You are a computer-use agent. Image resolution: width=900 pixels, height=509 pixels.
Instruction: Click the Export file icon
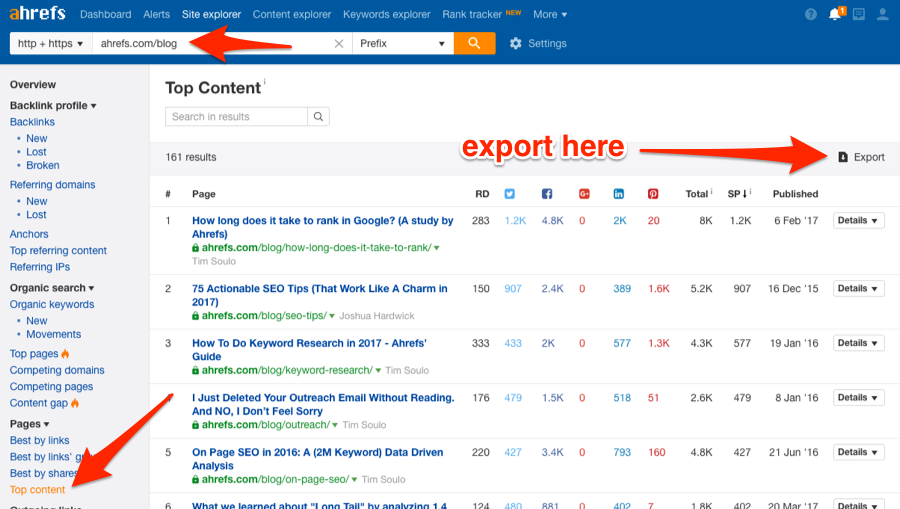click(x=843, y=157)
